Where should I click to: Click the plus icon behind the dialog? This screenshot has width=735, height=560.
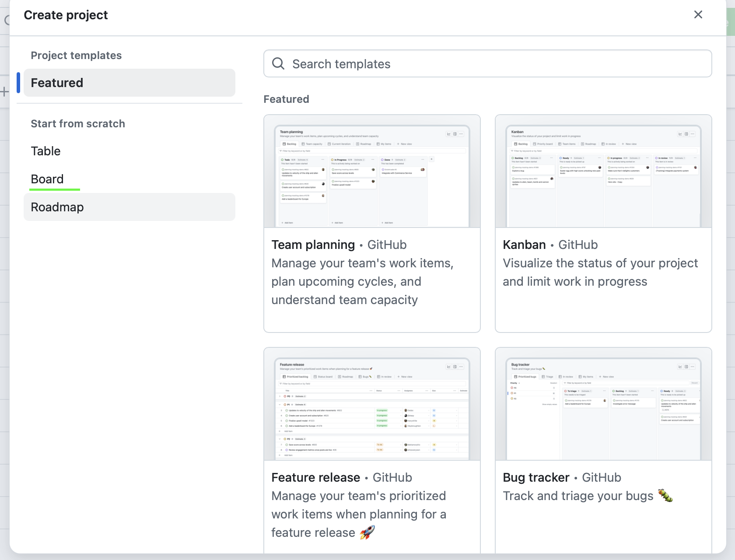[4, 91]
